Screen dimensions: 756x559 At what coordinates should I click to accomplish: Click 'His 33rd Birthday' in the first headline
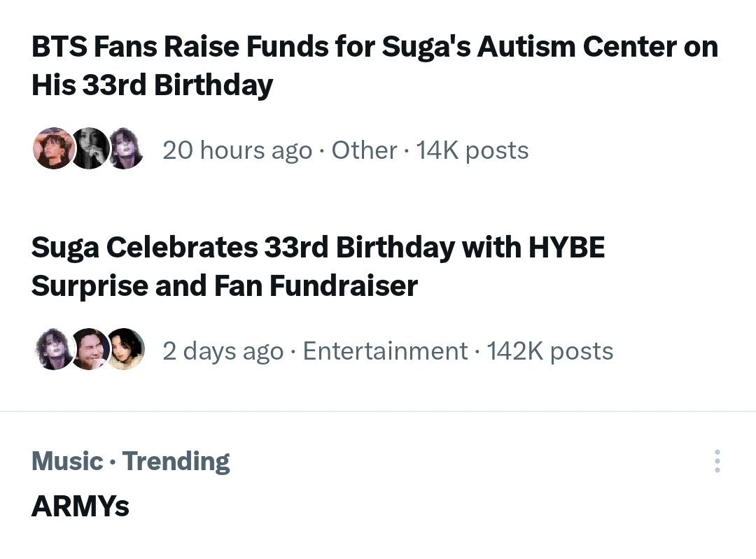[x=152, y=85]
